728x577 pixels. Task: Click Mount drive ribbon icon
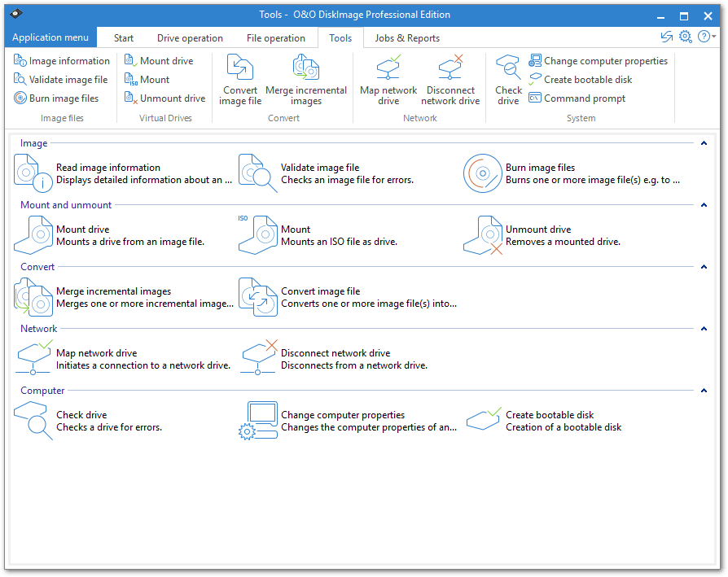130,61
